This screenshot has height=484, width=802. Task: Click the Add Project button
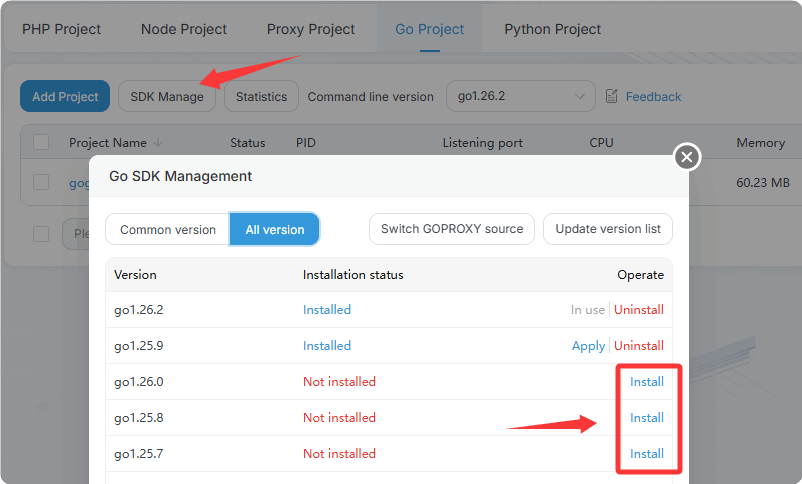65,97
